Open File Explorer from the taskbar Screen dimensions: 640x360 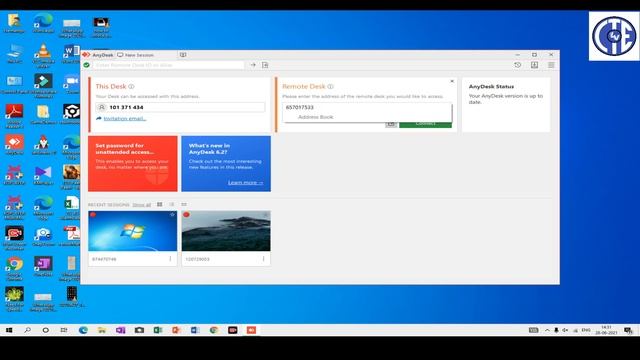pos(102,330)
